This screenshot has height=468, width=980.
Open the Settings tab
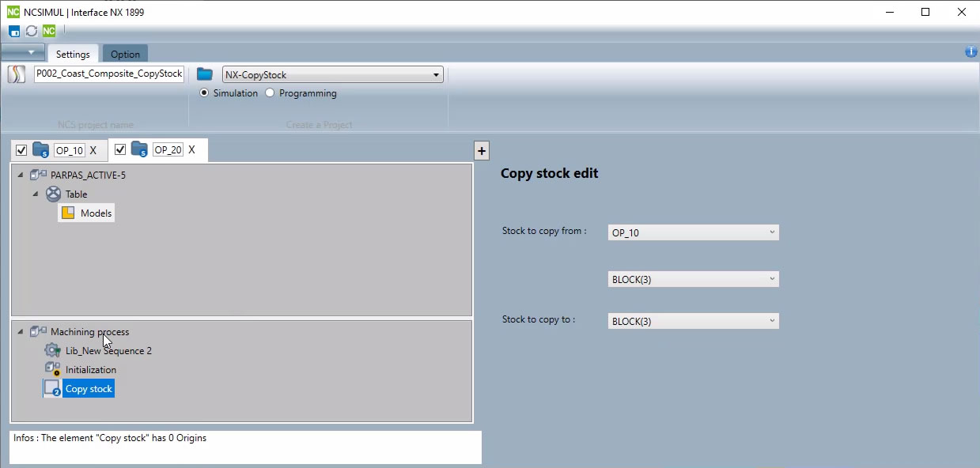(73, 55)
